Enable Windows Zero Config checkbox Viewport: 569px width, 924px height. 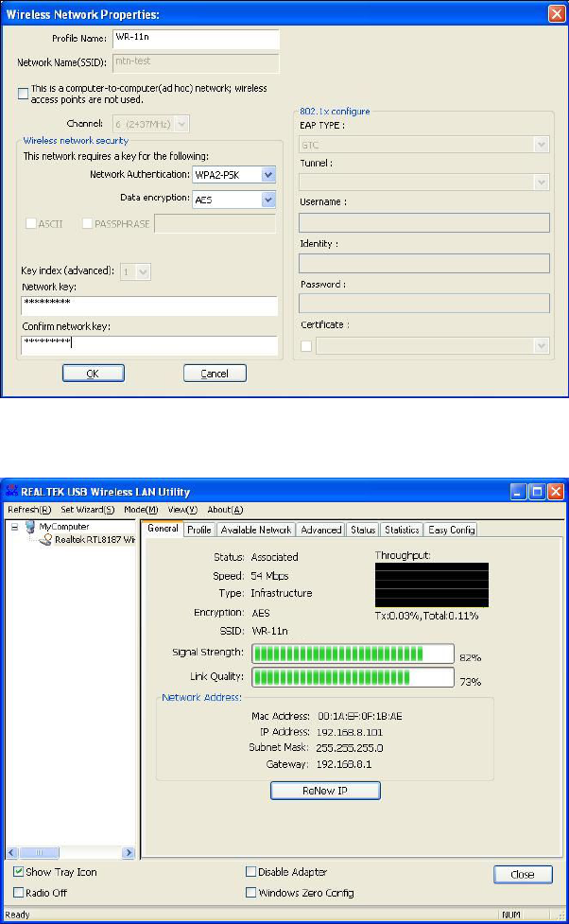point(250,892)
